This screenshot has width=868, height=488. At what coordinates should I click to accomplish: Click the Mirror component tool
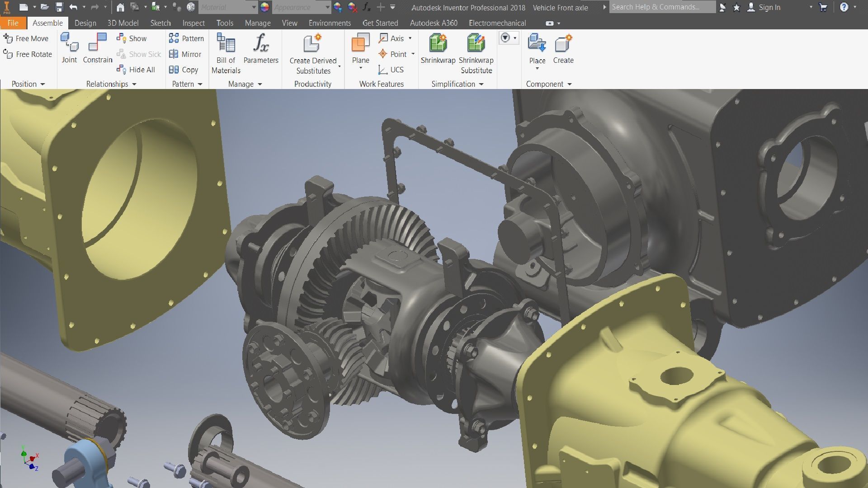point(185,54)
